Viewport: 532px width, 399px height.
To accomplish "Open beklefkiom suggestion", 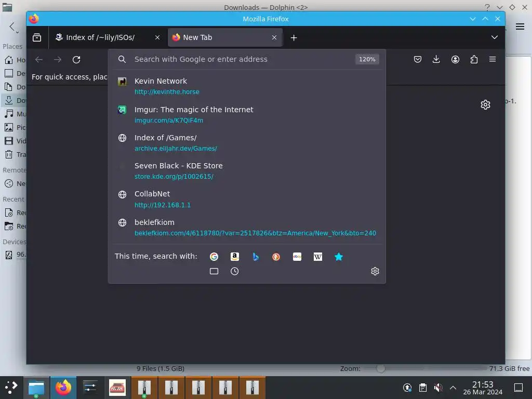I will pyautogui.click(x=247, y=228).
